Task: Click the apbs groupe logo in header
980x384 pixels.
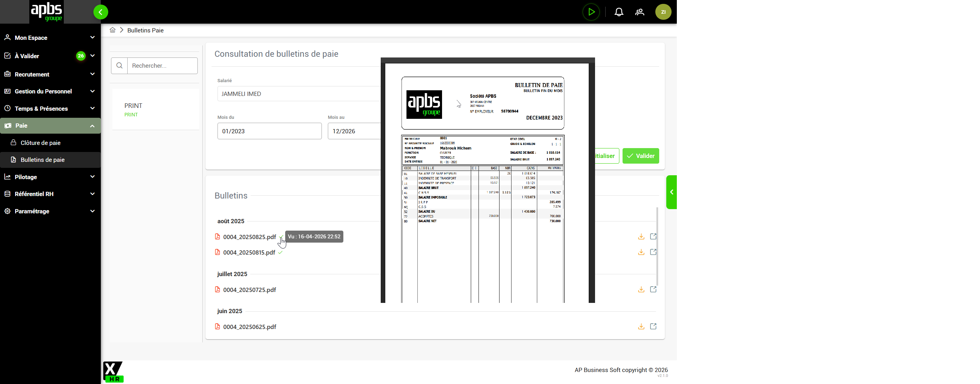Action: (x=47, y=12)
